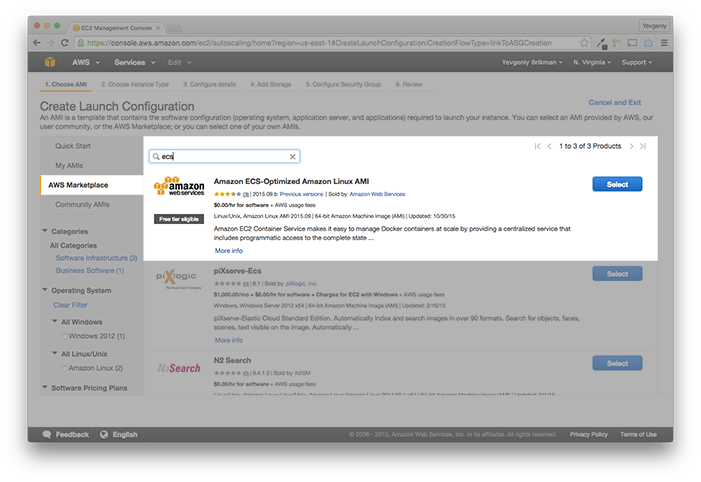Image resolution: width=701 pixels, height=482 pixels.
Task: Switch to step 5 Configure Security Group
Action: pos(343,85)
